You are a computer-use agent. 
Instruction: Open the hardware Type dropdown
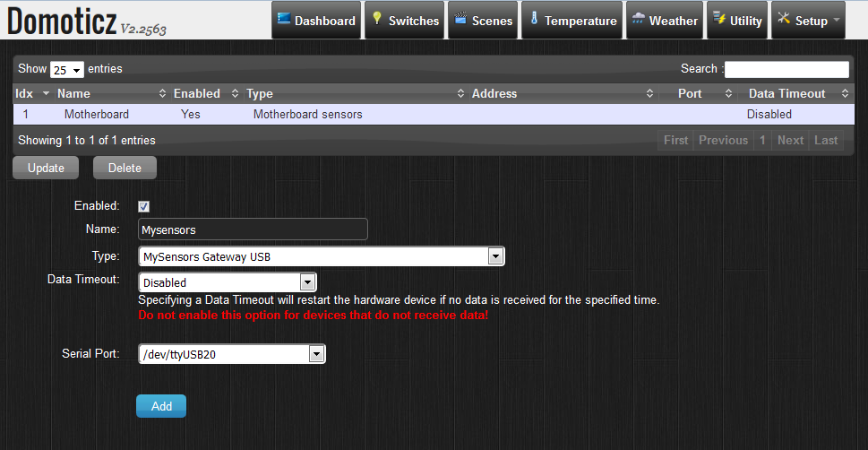pyautogui.click(x=321, y=256)
